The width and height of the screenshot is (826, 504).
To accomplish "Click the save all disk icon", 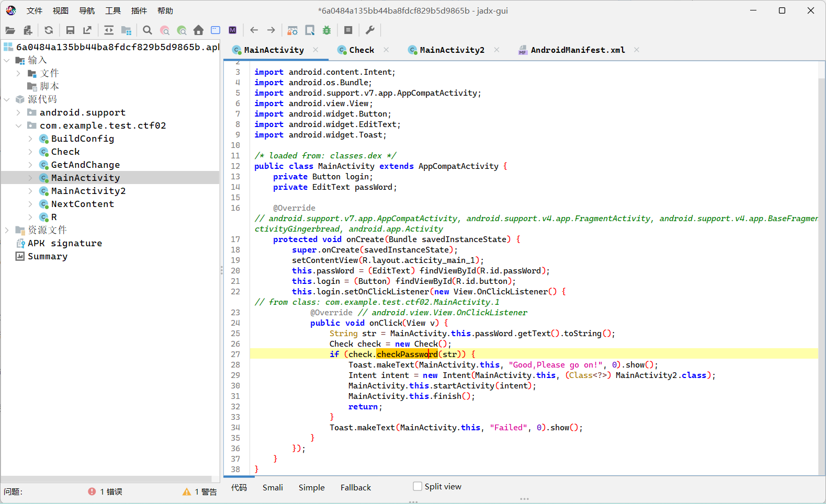I will click(70, 30).
